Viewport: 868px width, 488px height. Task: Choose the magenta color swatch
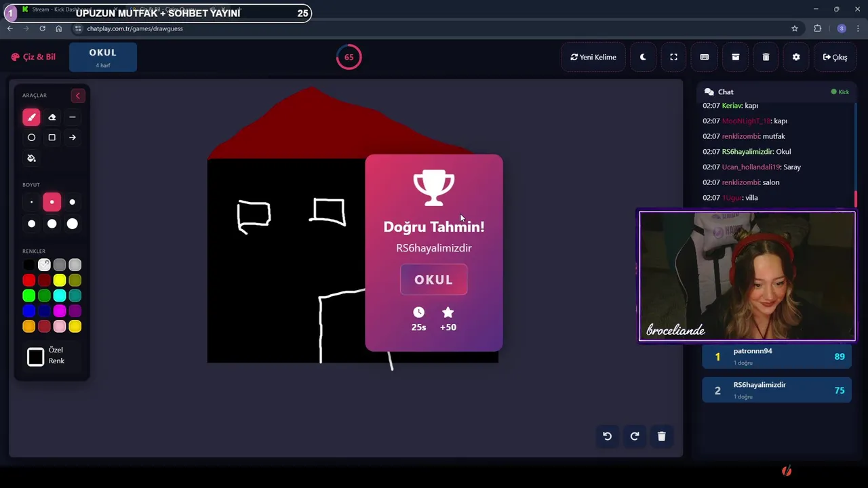point(60,311)
